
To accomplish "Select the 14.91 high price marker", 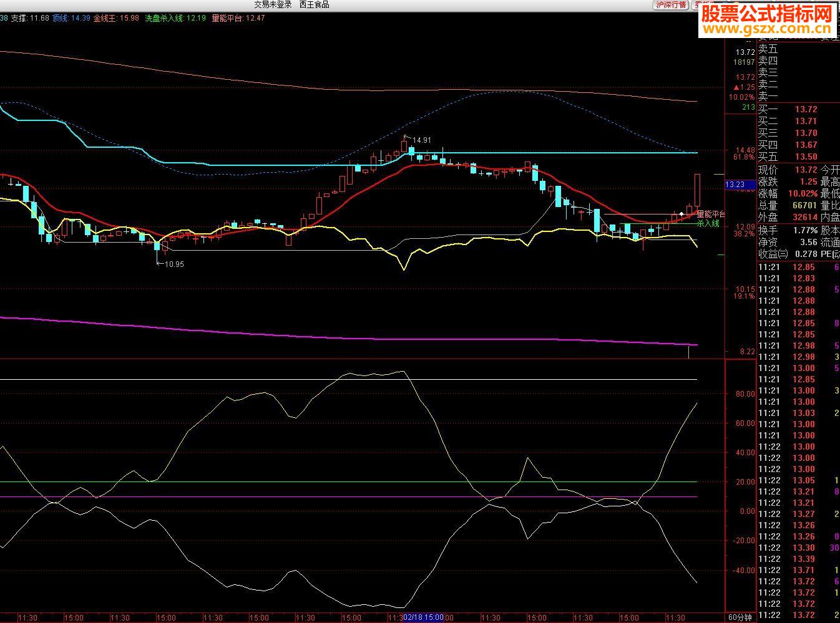I will point(421,140).
